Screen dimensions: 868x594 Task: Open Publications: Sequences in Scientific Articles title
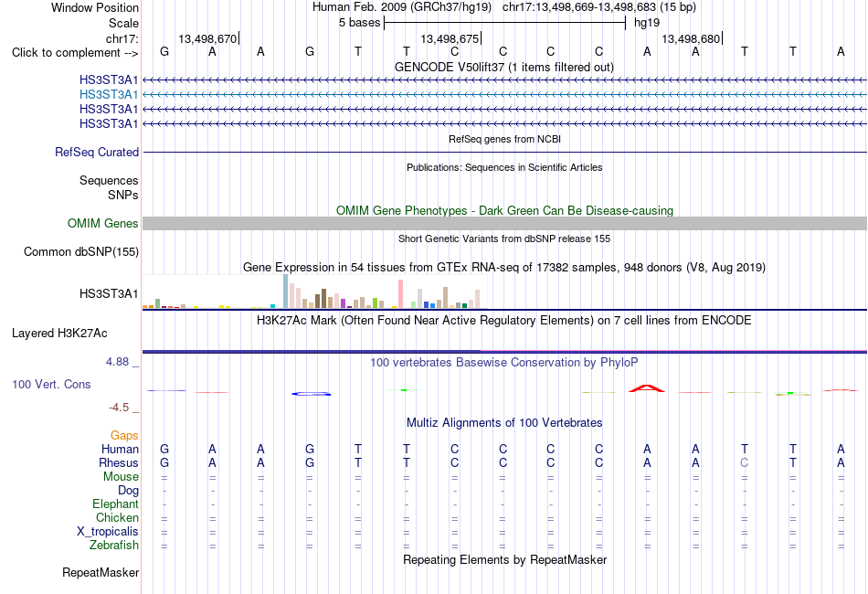[x=504, y=167]
